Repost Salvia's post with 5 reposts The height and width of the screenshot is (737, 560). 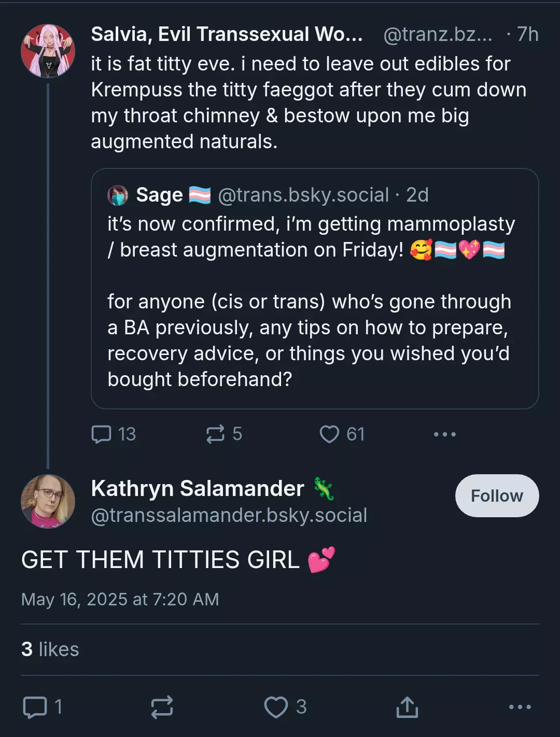pyautogui.click(x=215, y=434)
